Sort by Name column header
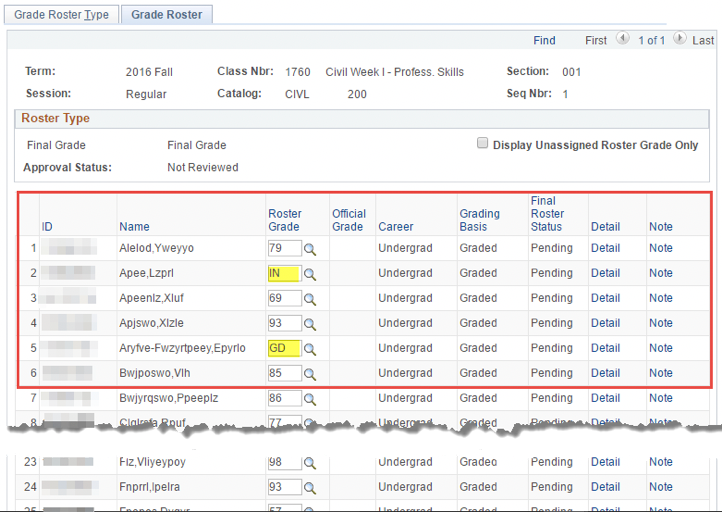This screenshot has height=512, width=722. pos(133,227)
